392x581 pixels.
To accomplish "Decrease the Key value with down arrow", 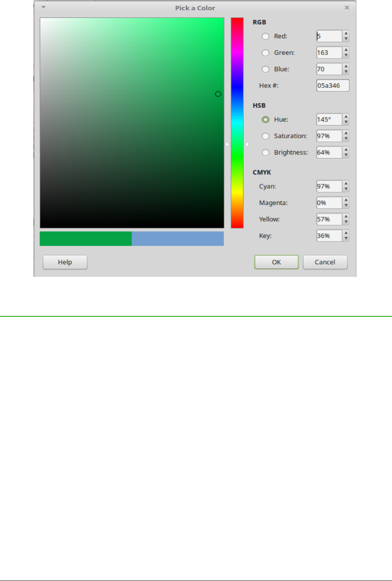I will pyautogui.click(x=346, y=239).
